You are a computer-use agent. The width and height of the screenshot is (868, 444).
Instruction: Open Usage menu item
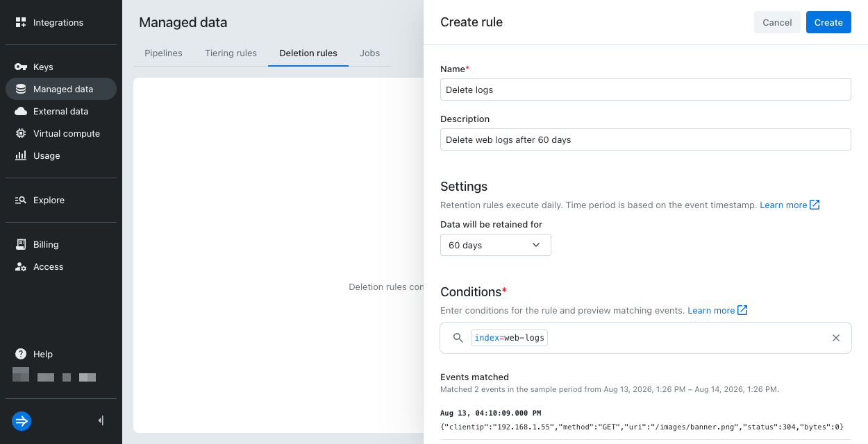(x=61, y=155)
